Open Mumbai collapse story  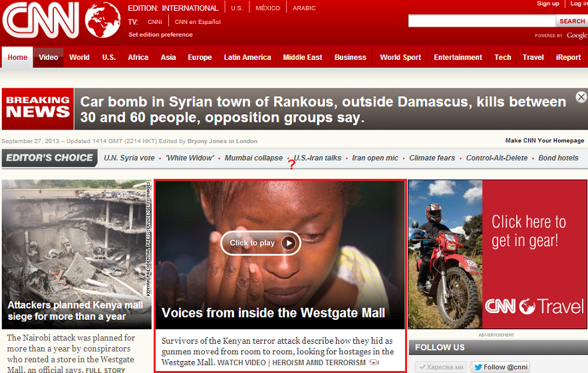pyautogui.click(x=253, y=158)
